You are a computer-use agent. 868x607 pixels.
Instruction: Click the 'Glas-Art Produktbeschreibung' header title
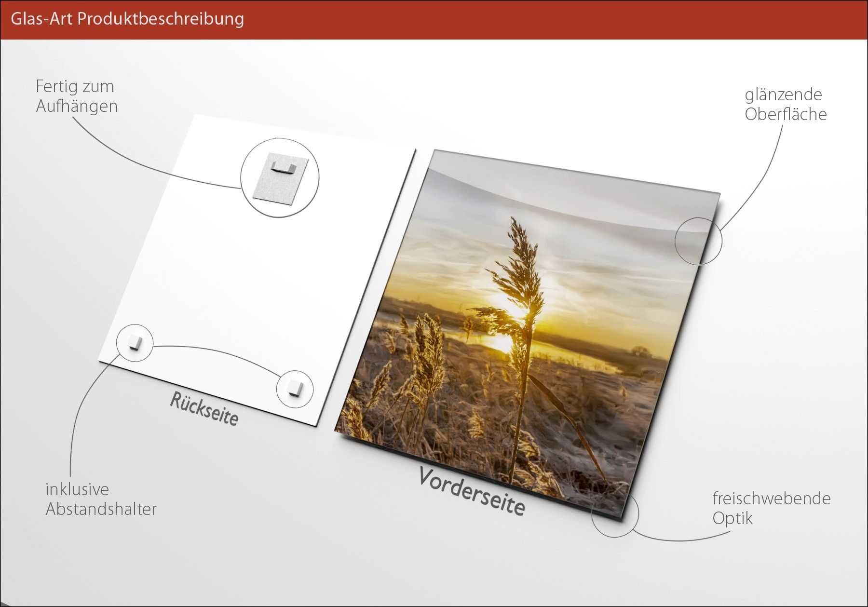click(x=127, y=19)
